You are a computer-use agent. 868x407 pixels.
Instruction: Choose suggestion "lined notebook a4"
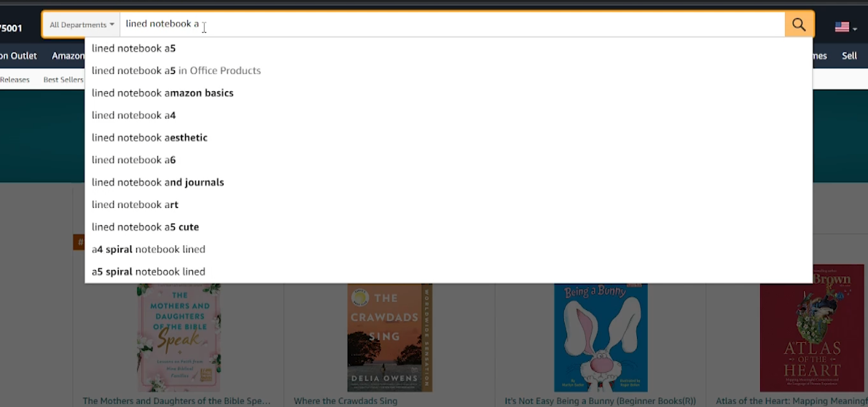click(x=448, y=115)
